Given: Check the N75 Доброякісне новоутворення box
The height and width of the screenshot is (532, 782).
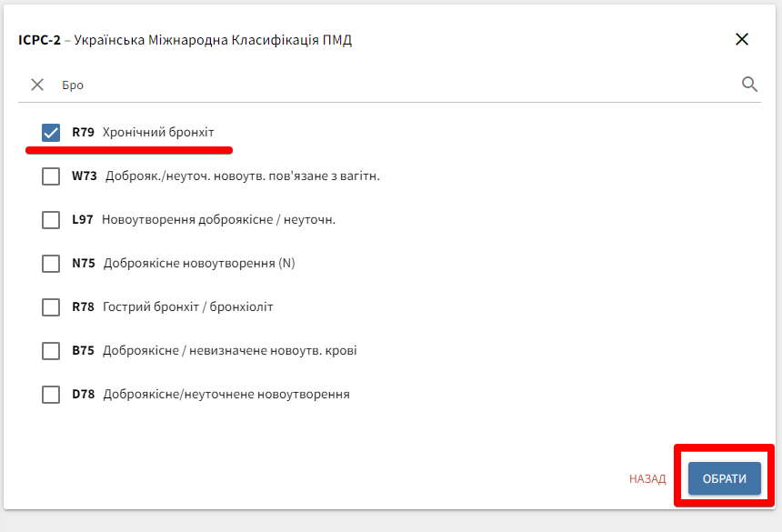Looking at the screenshot, I should coord(51,264).
